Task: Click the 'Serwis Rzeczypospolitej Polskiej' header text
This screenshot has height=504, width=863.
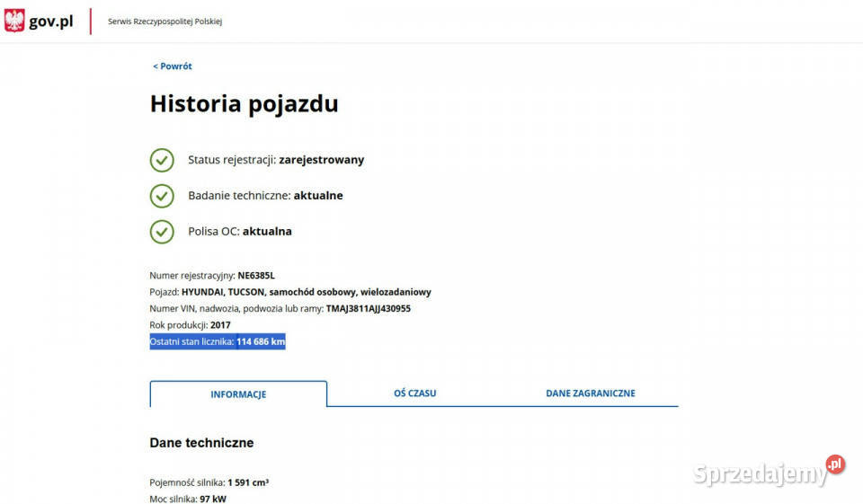Action: tap(165, 22)
